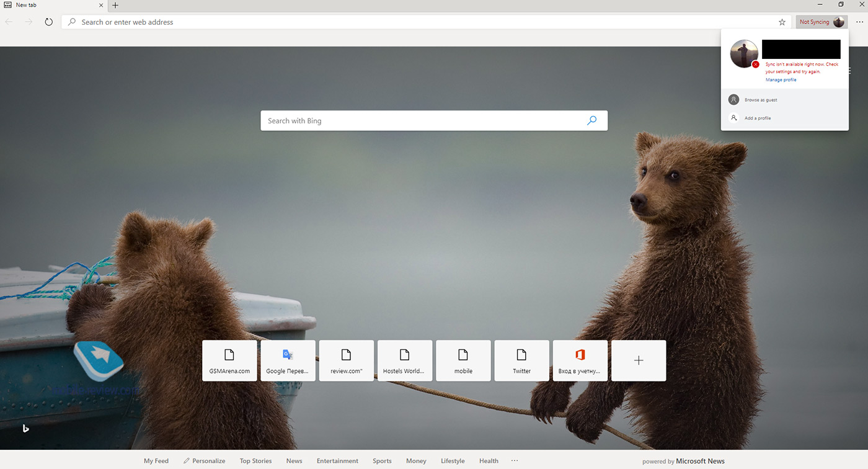Open the Settings and more menu
The height and width of the screenshot is (469, 868).
pyautogui.click(x=859, y=22)
